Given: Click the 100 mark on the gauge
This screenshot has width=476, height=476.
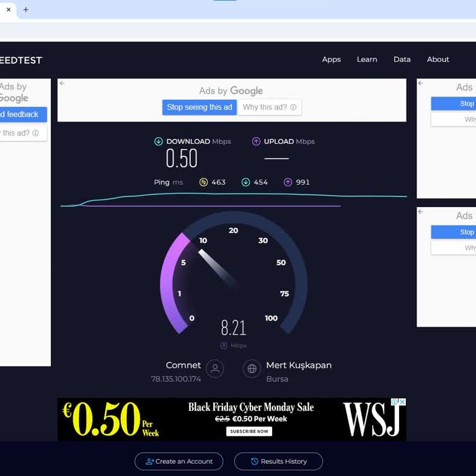Looking at the screenshot, I should pyautogui.click(x=271, y=318).
